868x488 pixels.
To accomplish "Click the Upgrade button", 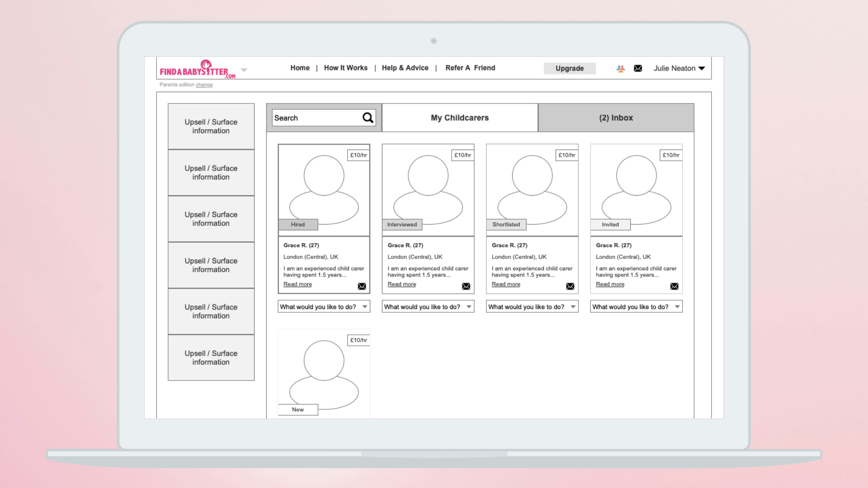I will point(569,68).
